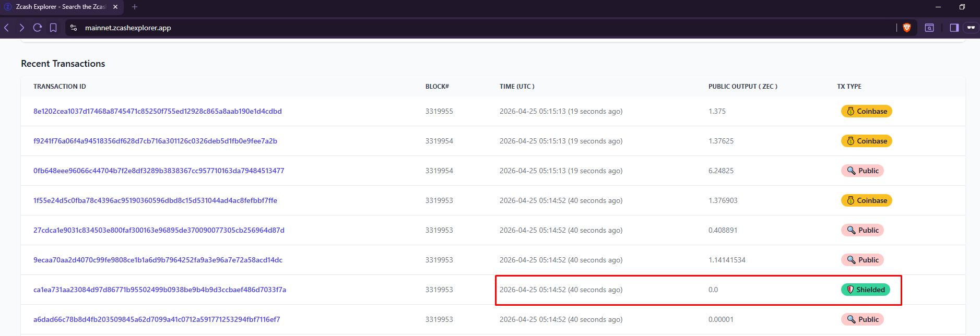Open transaction 0fb648eee96066c44704...
The width and height of the screenshot is (980, 336).
tap(159, 171)
